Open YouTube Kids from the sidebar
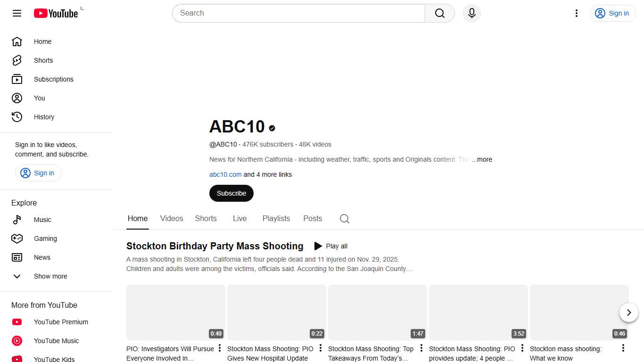The height and width of the screenshot is (362, 644). click(54, 359)
